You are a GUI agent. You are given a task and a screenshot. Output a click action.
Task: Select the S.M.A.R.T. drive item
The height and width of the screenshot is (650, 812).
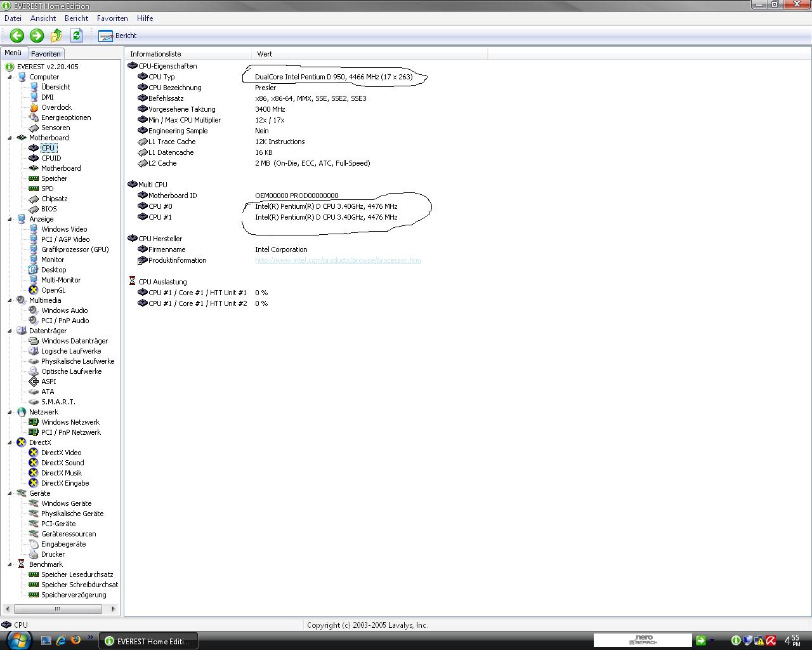(52, 402)
